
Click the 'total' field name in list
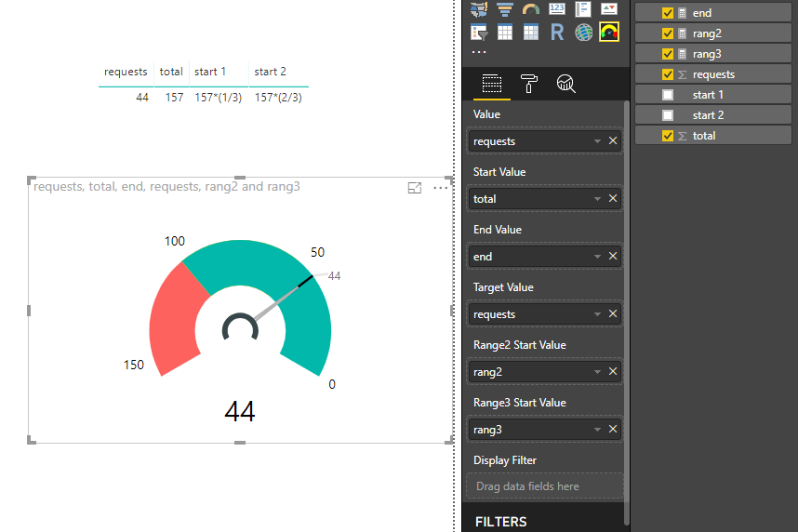[x=704, y=136]
